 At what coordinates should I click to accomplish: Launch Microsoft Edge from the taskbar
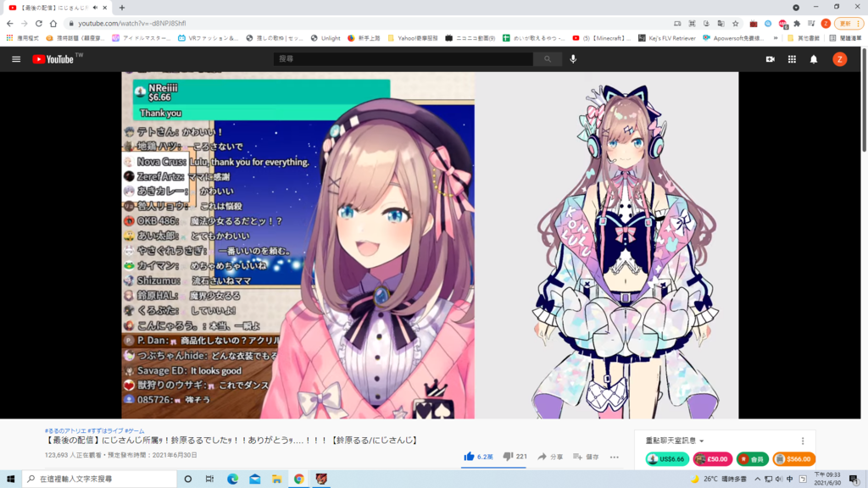pos(232,479)
